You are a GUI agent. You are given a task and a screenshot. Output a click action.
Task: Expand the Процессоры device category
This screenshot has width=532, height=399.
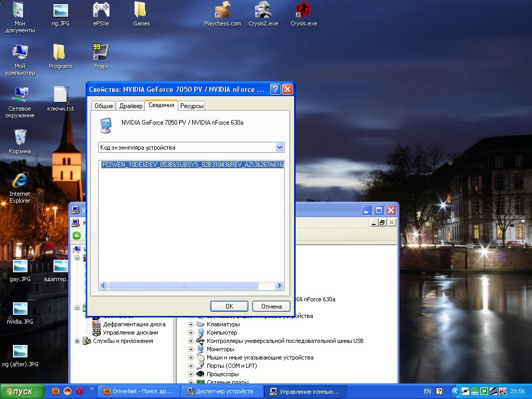[191, 374]
